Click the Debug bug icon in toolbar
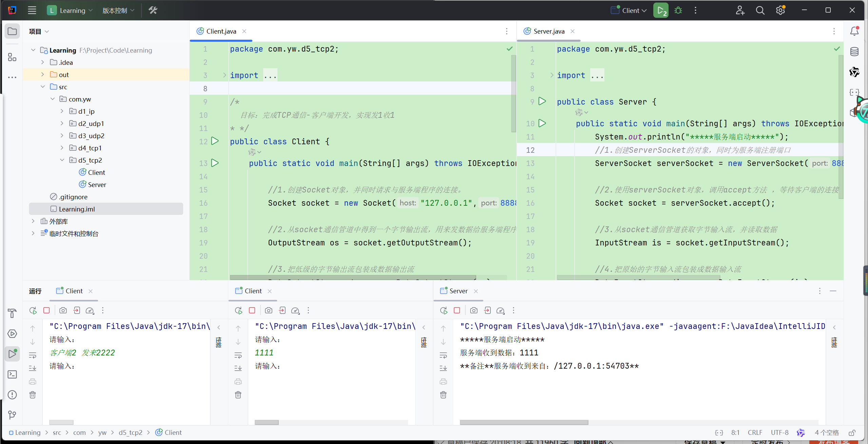868x444 pixels. (678, 11)
